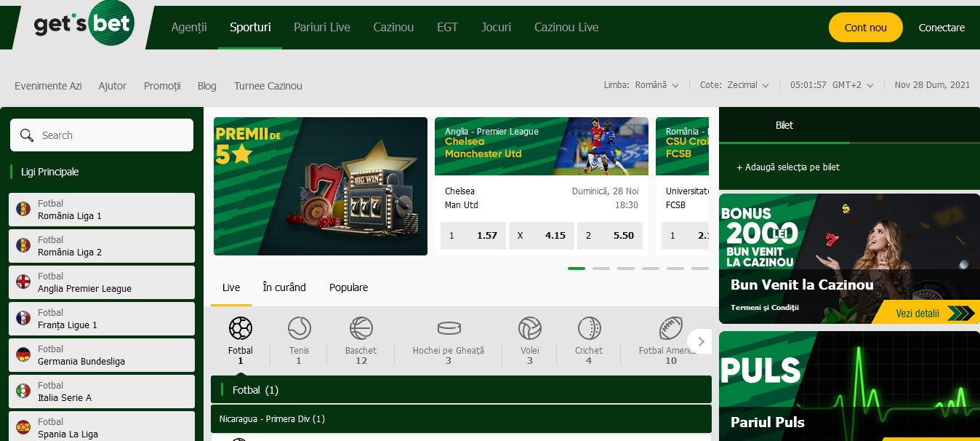Viewport: 980px width, 441px height.
Task: Open the Turnee Cazinou link
Action: point(268,86)
